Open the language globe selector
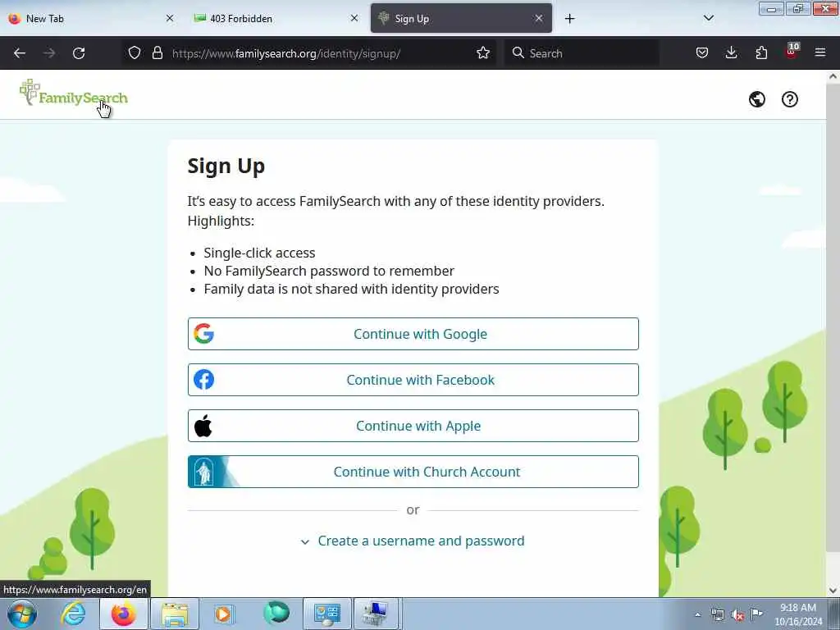 tap(756, 99)
